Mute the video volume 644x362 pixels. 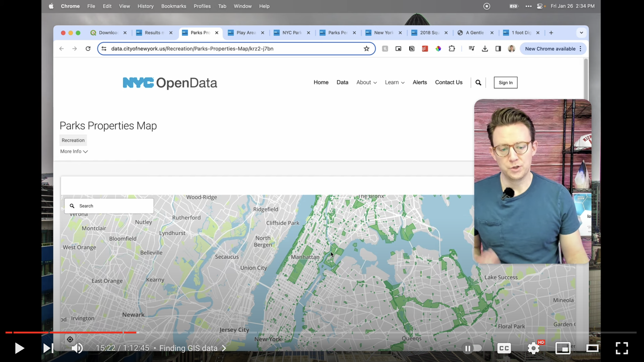77,348
